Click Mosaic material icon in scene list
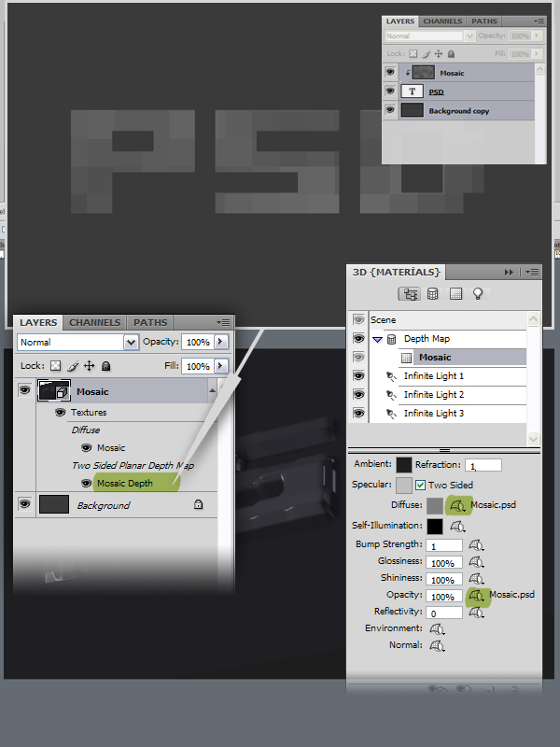The width and height of the screenshot is (560, 747). coord(406,358)
